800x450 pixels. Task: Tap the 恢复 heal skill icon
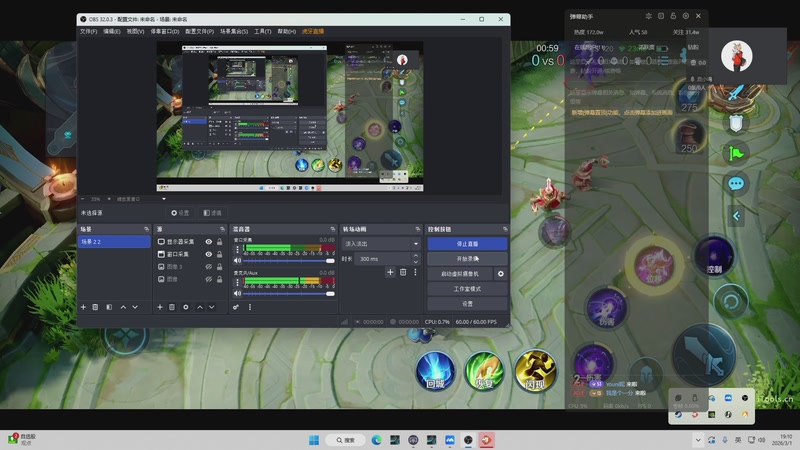(x=484, y=371)
